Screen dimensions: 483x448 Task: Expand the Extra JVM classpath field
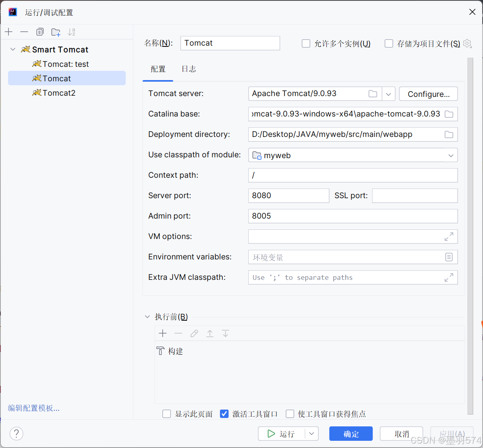click(x=449, y=277)
